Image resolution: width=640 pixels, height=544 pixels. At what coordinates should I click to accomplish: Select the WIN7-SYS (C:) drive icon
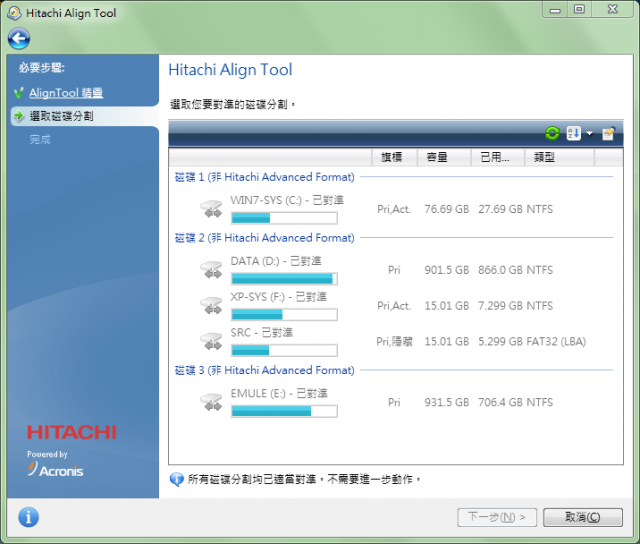click(x=211, y=209)
